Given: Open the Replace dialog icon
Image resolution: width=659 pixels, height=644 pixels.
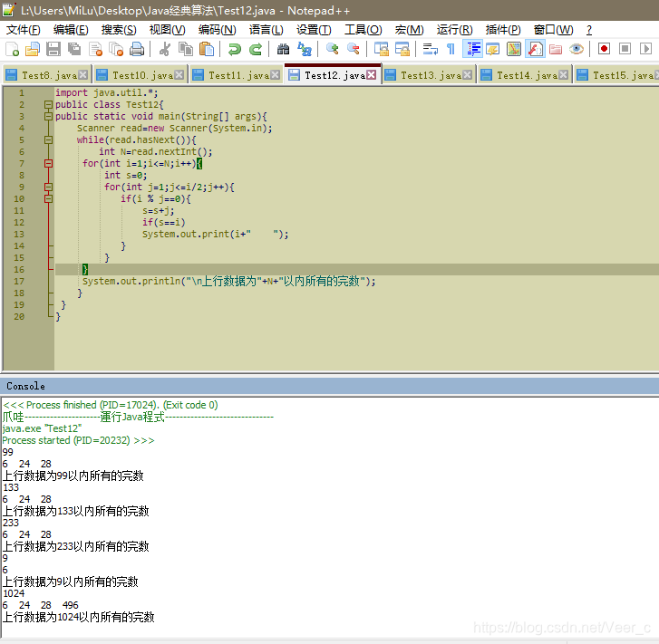Looking at the screenshot, I should pos(304,49).
